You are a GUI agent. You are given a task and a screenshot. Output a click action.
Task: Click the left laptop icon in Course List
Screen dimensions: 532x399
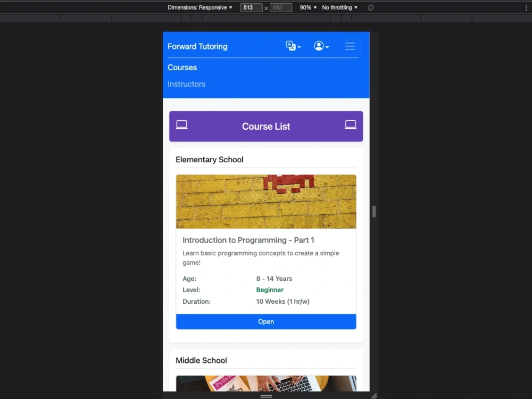(x=181, y=125)
